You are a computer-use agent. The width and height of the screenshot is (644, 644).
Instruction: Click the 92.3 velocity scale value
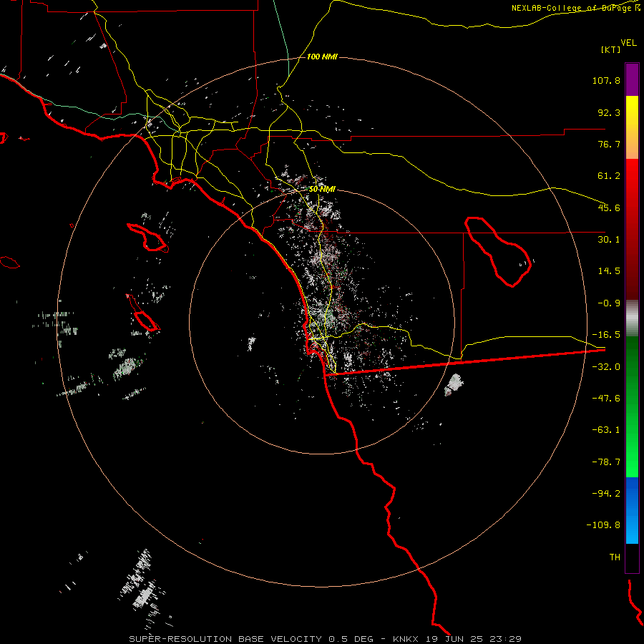[609, 112]
